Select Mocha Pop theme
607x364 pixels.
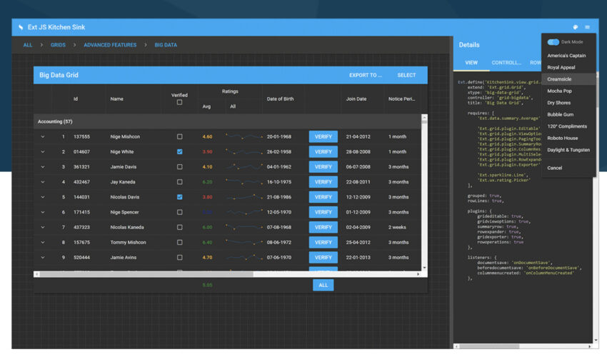[568, 91]
